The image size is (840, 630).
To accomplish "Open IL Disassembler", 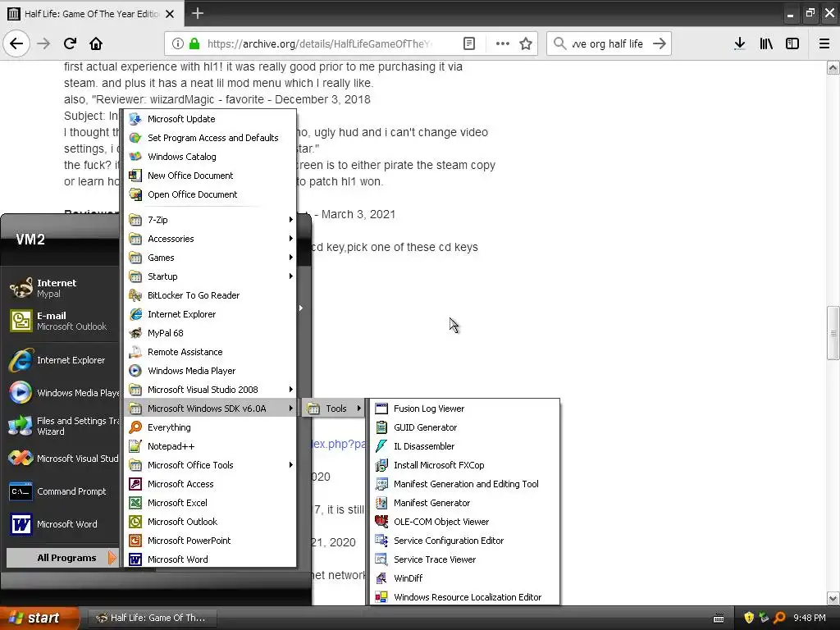I will [464, 446].
